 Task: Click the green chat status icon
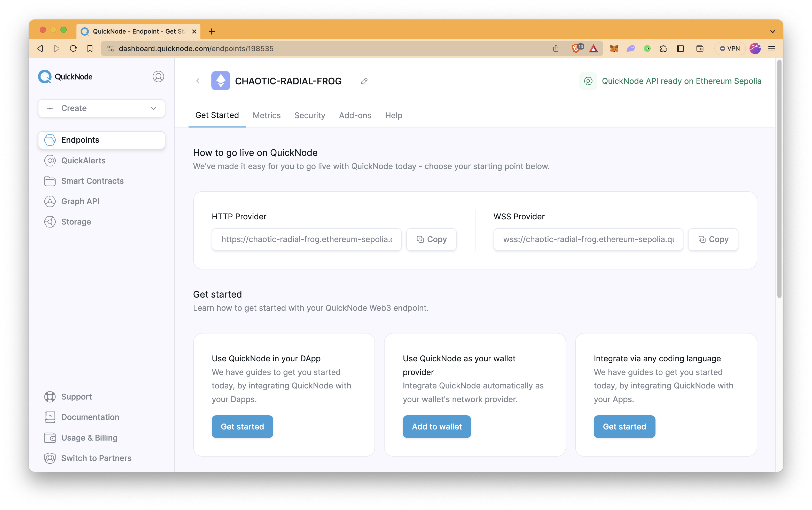pyautogui.click(x=588, y=81)
